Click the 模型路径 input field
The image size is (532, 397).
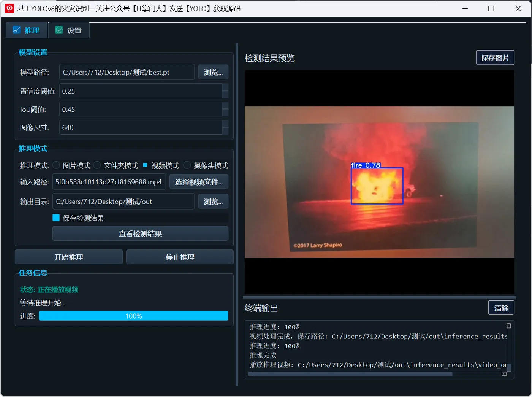point(127,72)
